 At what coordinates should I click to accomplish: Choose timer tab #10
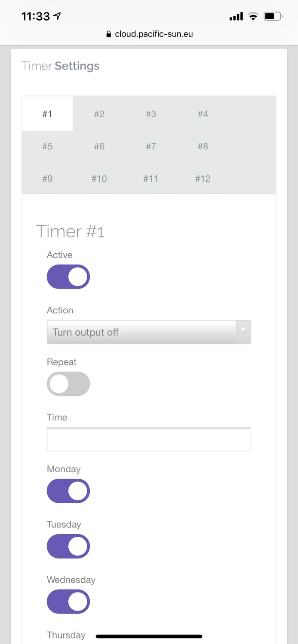coord(99,179)
